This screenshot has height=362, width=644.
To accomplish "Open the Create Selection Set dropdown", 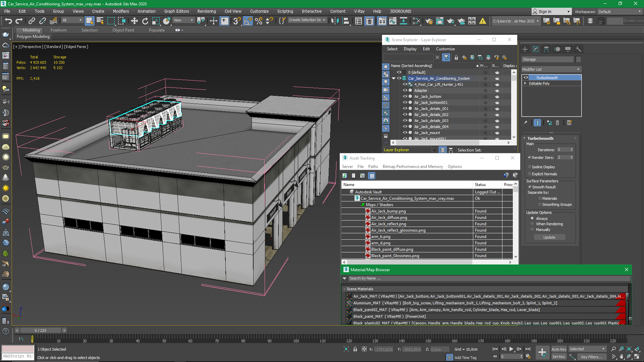I will (x=307, y=20).
